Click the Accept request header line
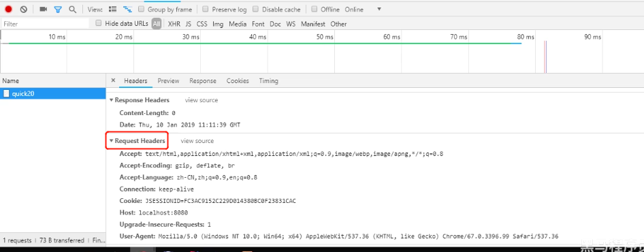Image resolution: width=644 pixels, height=252 pixels. coord(281,154)
